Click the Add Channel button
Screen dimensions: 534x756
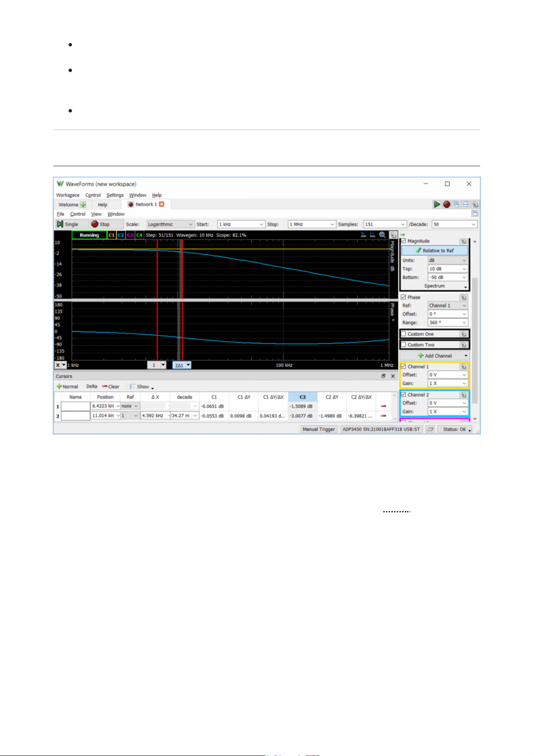click(434, 356)
